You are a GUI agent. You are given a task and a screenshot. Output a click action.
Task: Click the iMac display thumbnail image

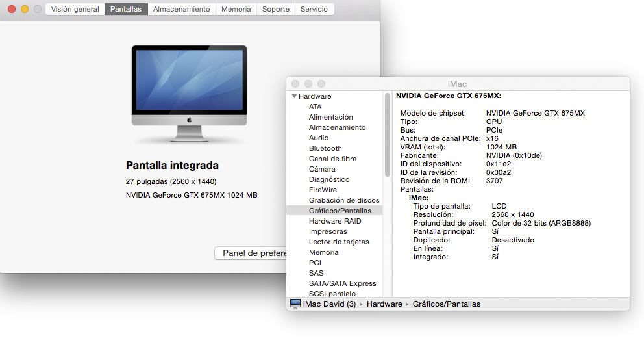point(189,94)
